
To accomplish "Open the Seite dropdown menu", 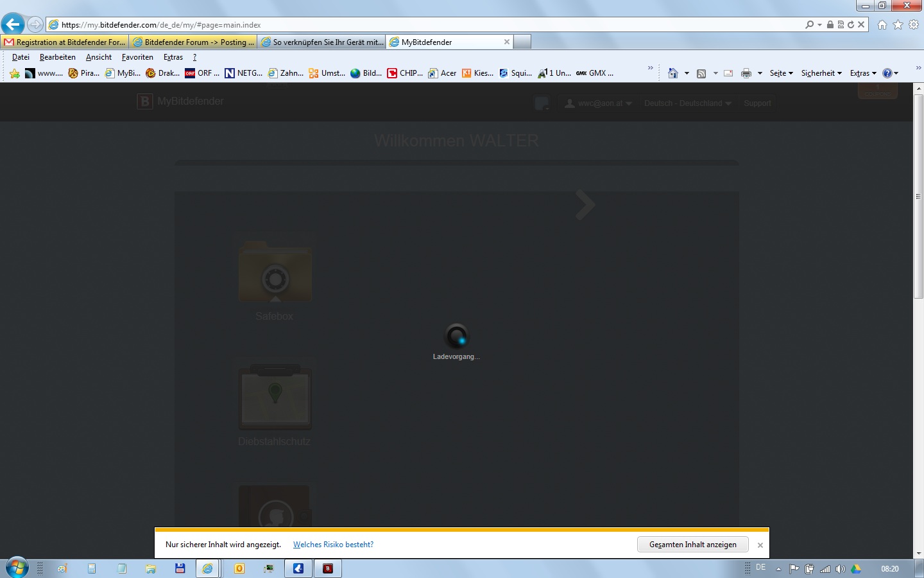I will 782,73.
